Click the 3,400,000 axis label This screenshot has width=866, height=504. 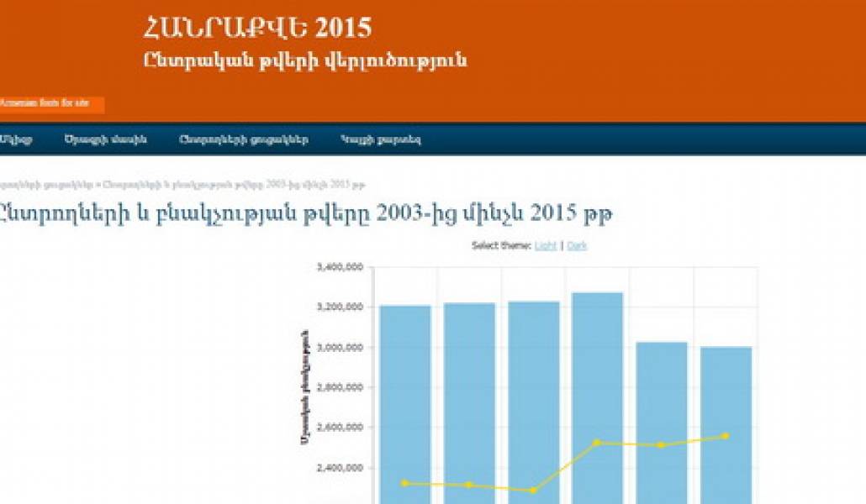click(341, 267)
